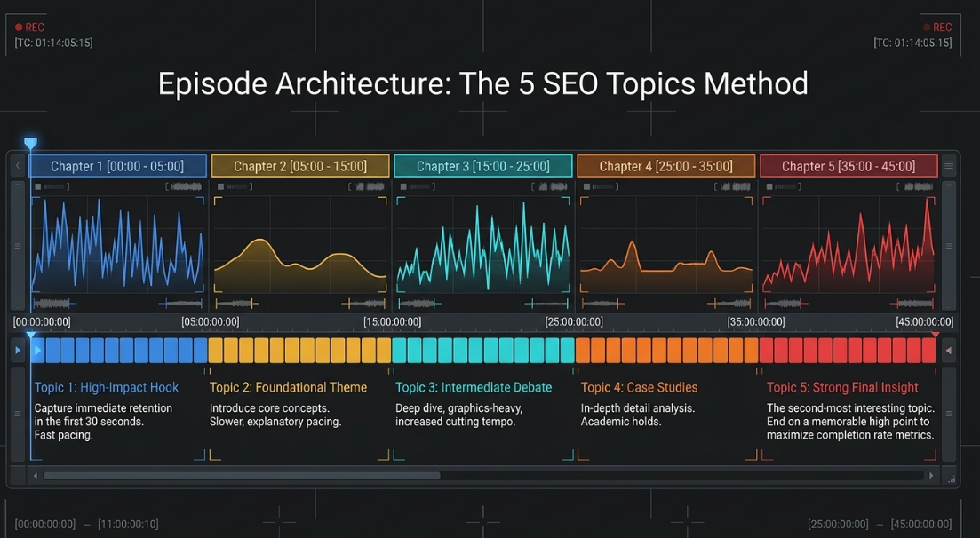The width and height of the screenshot is (980, 538).
Task: Click the Chapter 3 cyan waveform panel
Action: (x=482, y=245)
